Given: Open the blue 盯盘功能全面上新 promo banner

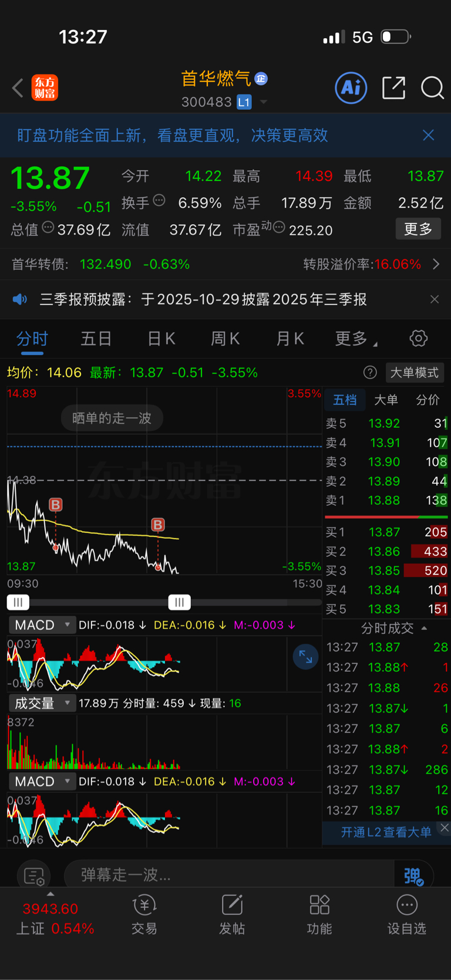Looking at the screenshot, I should coord(225,136).
